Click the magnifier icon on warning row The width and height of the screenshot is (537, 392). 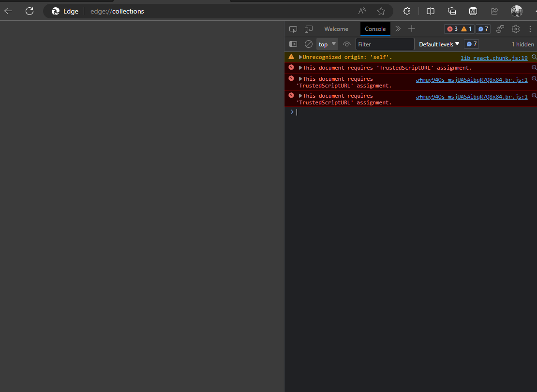[x=534, y=57]
